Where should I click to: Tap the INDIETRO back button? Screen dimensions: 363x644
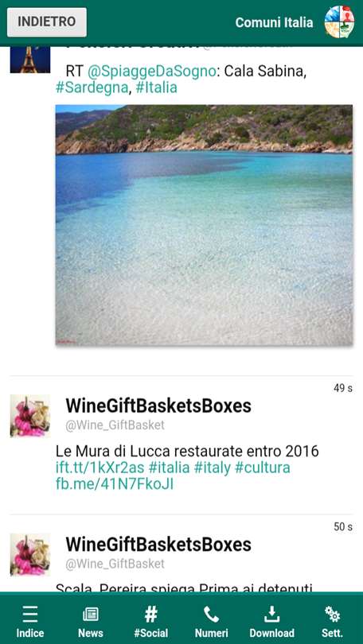[x=47, y=22]
